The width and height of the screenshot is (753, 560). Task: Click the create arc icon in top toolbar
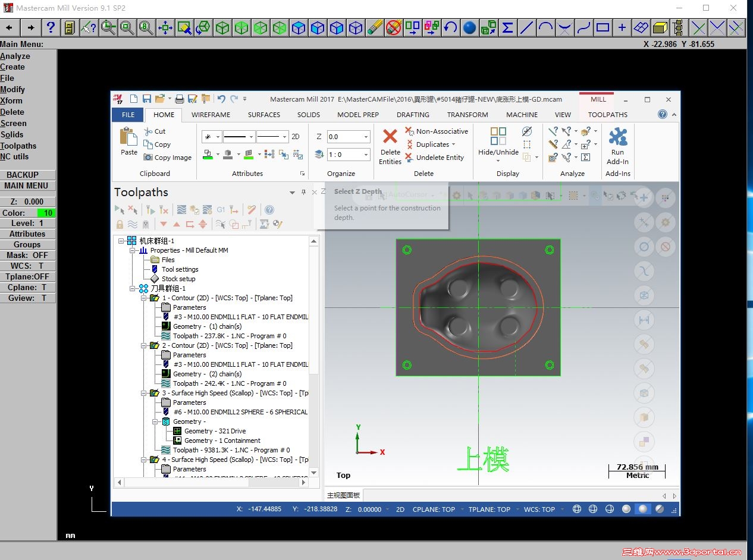pos(545,27)
